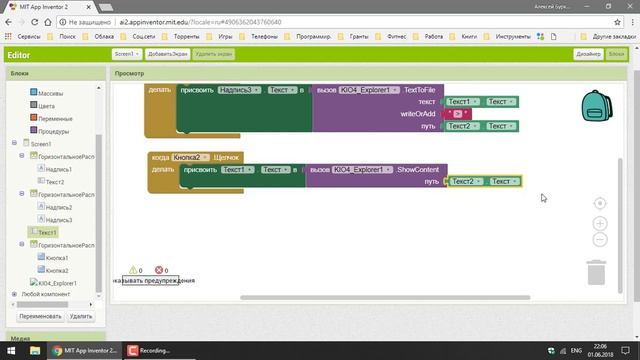Screen dimensions: 640x360
Task: Open Сервисы apps shortcut
Action: tap(23, 36)
